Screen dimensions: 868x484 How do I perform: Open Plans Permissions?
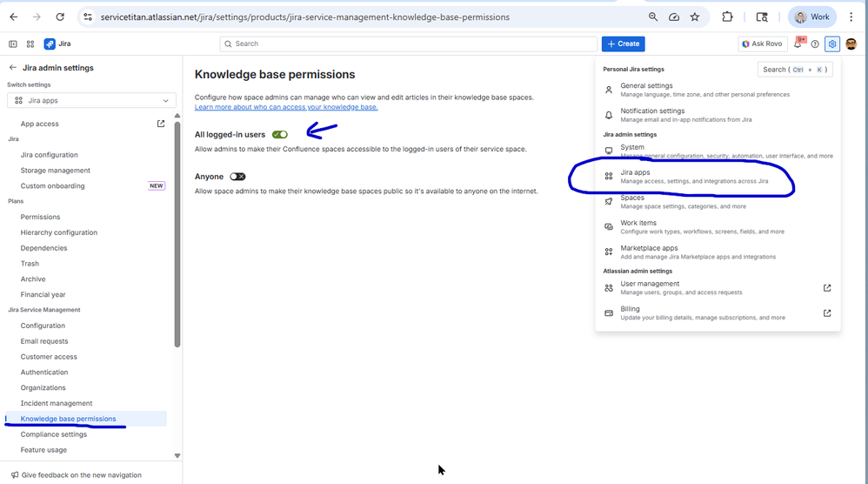click(x=40, y=217)
